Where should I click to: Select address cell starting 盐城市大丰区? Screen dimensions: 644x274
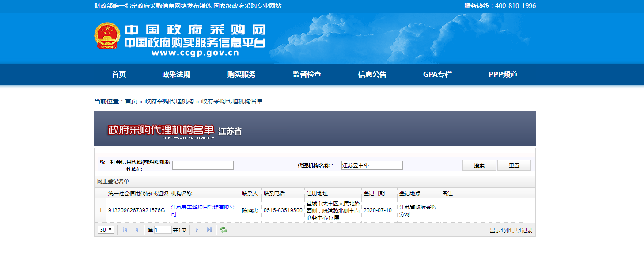tap(333, 210)
